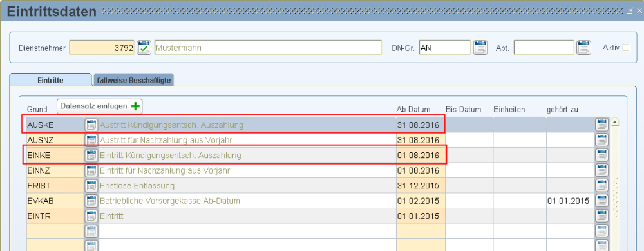Click the DN-Gr. field containing AN
644x251 pixels.
445,48
